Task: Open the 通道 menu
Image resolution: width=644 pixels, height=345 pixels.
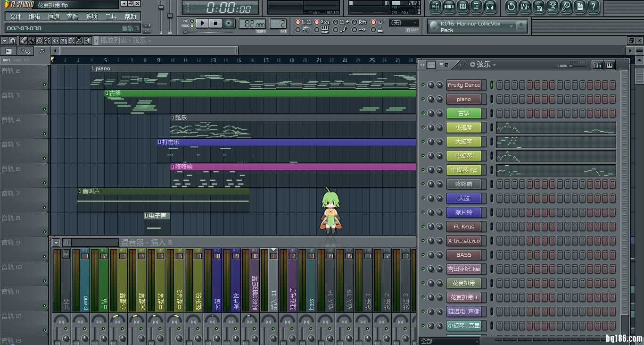Action: [x=54, y=17]
